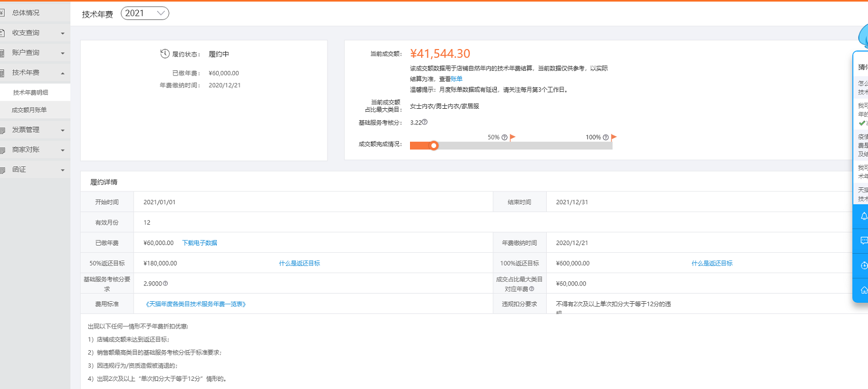Open the 账单 link under current turnover
868x389 pixels.
coord(456,79)
